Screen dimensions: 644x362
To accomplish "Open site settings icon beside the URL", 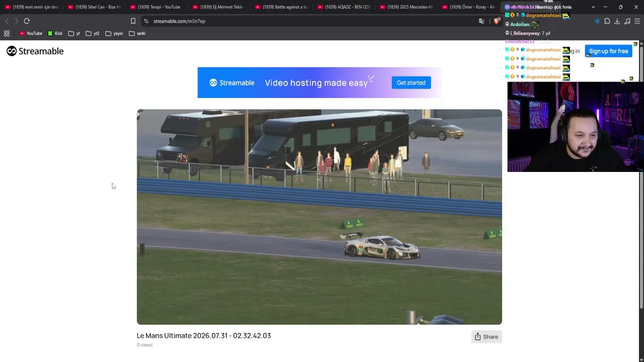I will pyautogui.click(x=146, y=21).
